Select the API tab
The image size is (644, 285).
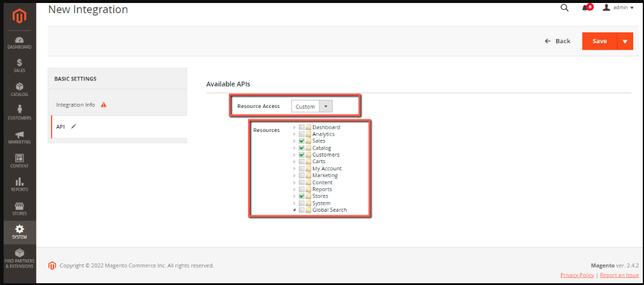point(118,127)
